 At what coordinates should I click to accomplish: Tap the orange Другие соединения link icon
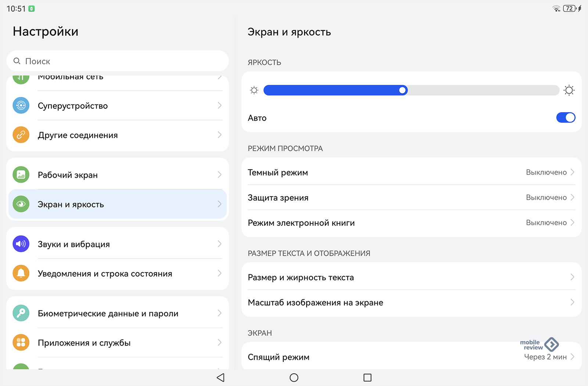pos(21,135)
